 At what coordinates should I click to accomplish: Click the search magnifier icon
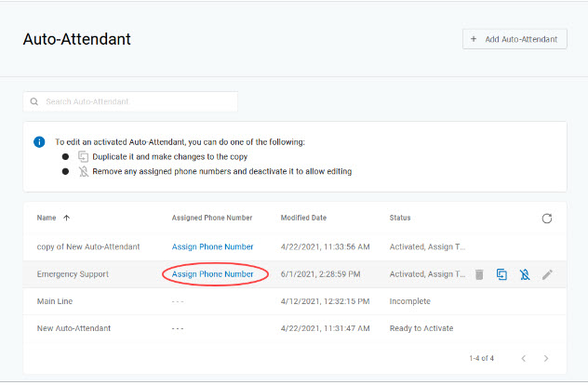(x=34, y=101)
